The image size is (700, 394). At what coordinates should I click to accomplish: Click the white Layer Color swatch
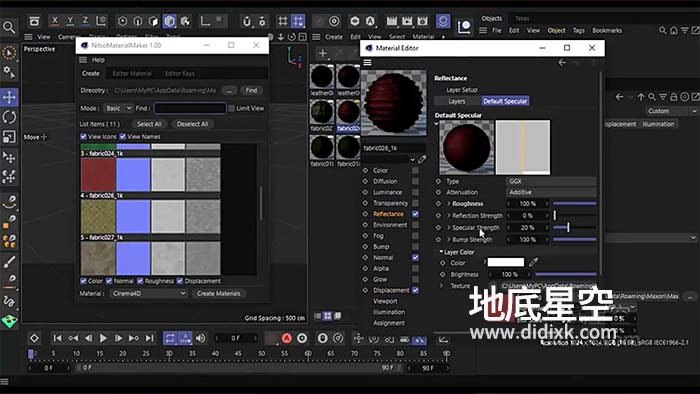point(506,262)
